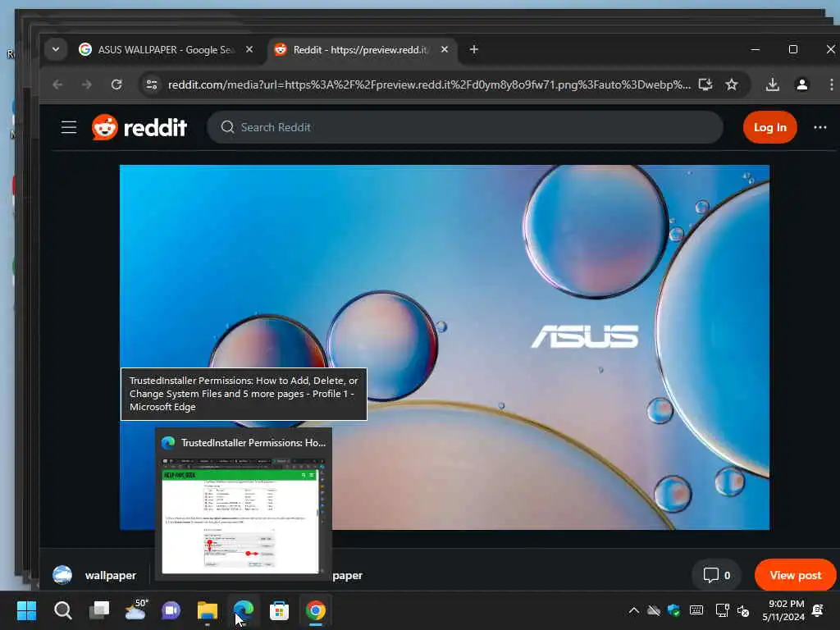Click the ASUS wallpaper image
The width and height of the screenshot is (840, 630).
pos(445,347)
